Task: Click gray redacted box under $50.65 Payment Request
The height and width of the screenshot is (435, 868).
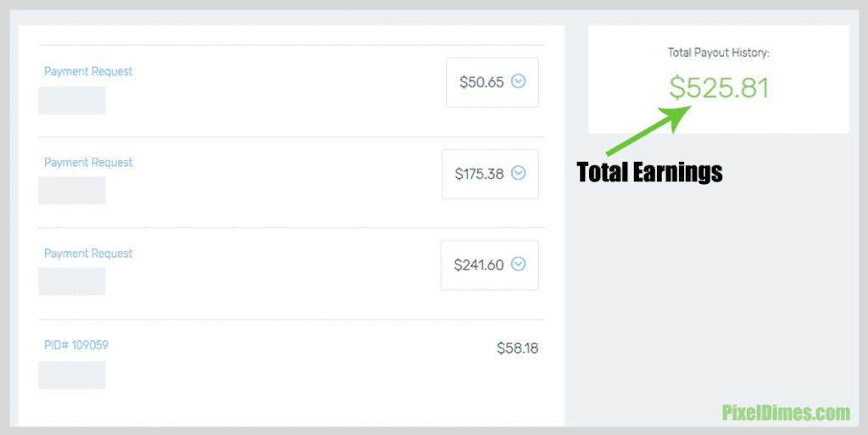Action: point(72,100)
